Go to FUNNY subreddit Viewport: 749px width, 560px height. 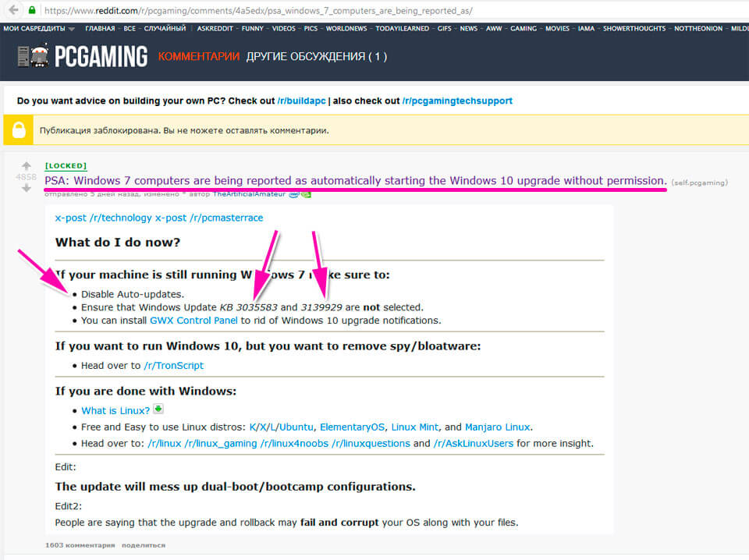coord(252,29)
